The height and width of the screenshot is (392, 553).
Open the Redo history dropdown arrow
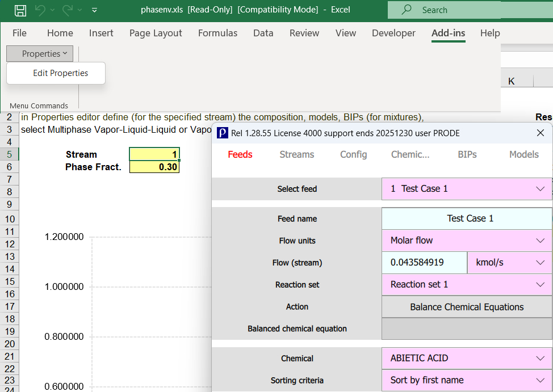(x=79, y=10)
